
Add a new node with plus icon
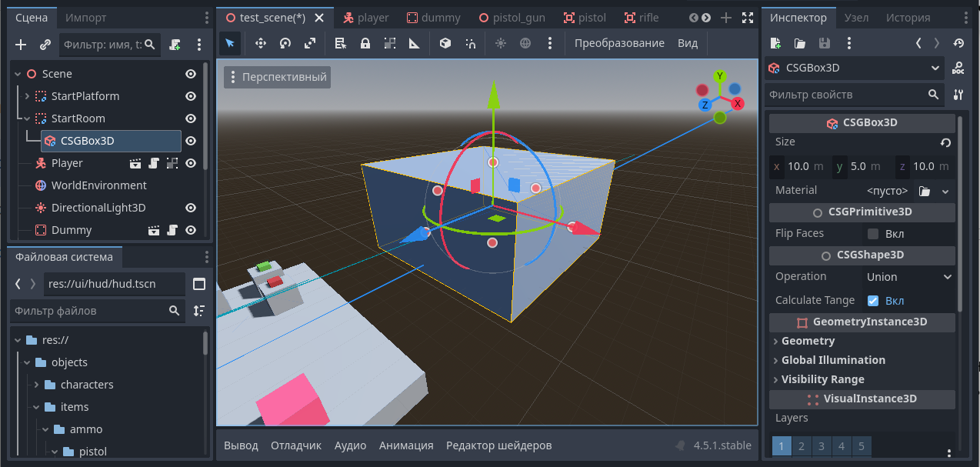coord(21,45)
